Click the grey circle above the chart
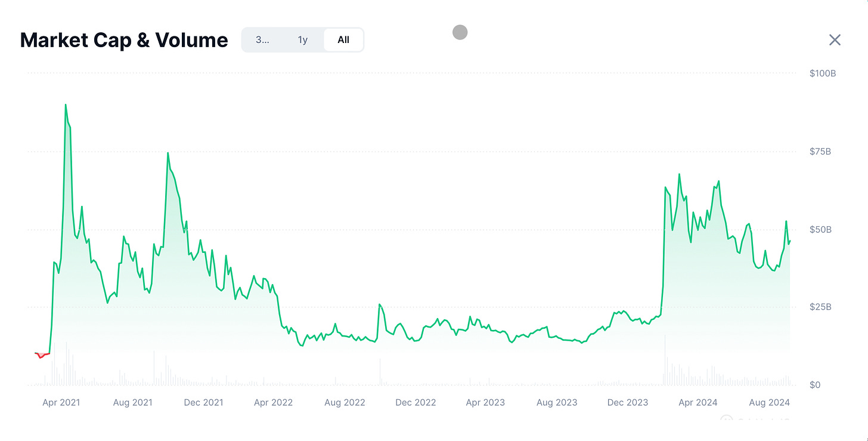 (x=460, y=32)
